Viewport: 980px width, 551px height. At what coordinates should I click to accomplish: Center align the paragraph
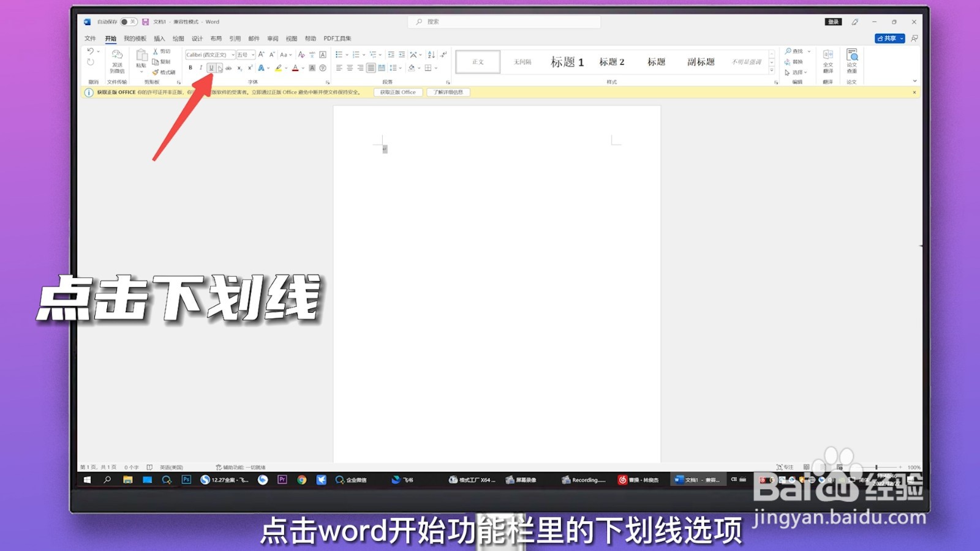(350, 68)
